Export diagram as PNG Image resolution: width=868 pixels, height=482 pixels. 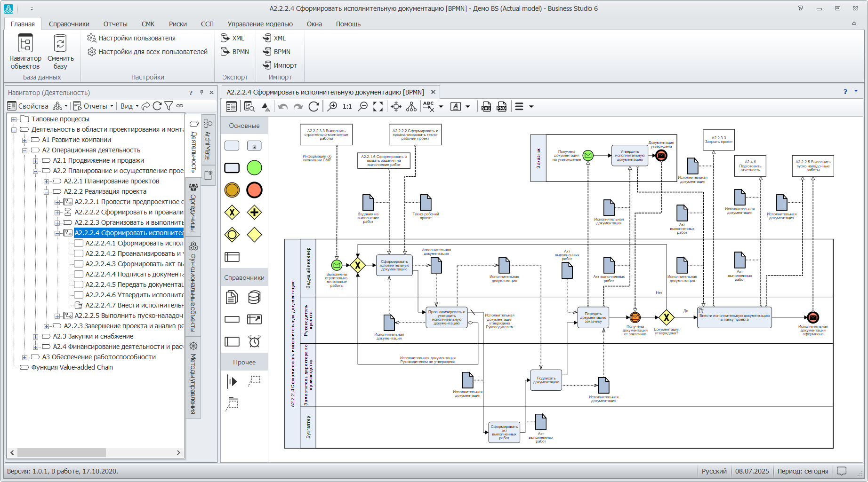point(502,107)
